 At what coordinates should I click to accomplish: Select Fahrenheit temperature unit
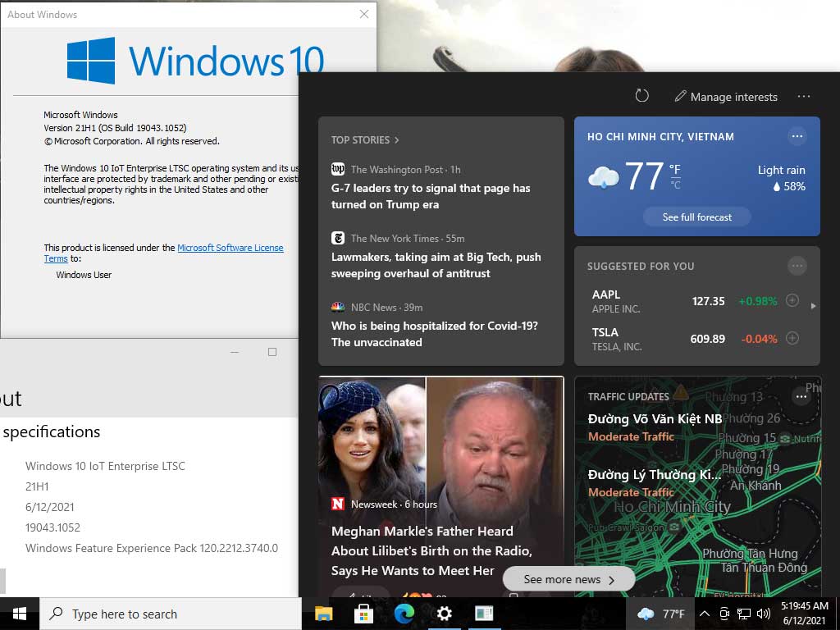pyautogui.click(x=675, y=169)
